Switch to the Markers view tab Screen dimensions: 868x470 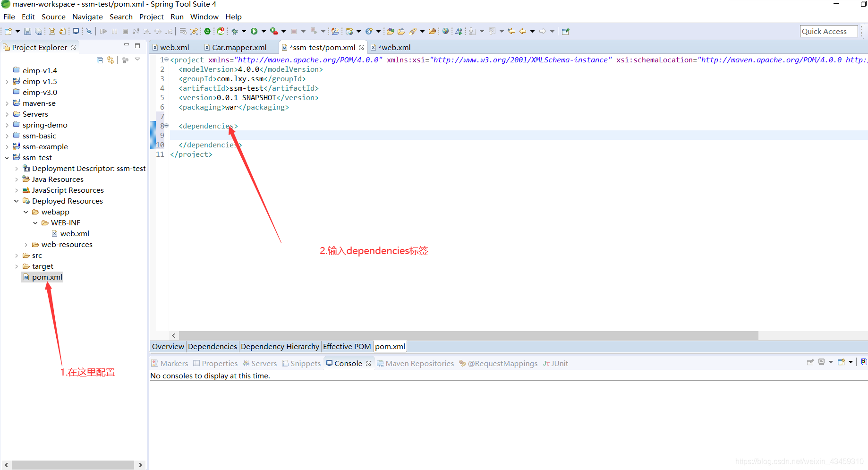[170, 363]
